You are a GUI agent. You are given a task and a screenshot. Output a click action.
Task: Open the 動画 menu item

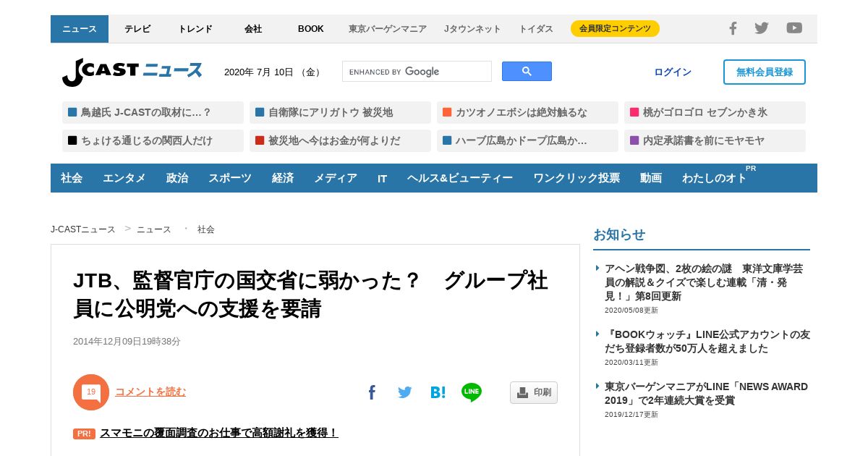tap(651, 178)
